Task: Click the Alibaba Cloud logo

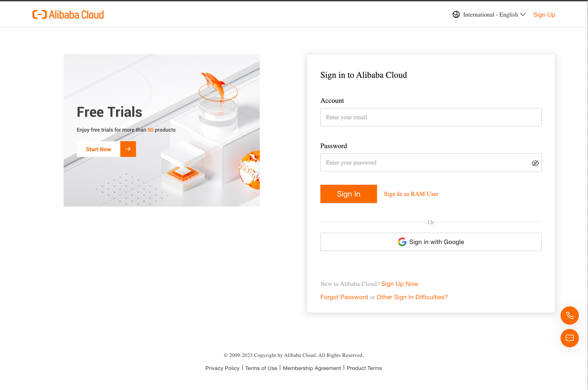Action: coord(68,14)
